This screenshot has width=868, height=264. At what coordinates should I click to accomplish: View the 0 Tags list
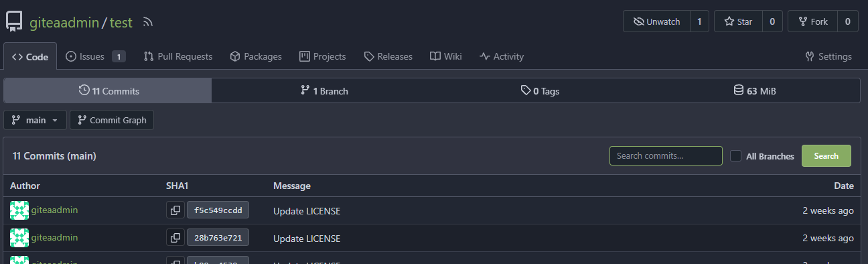click(x=540, y=90)
